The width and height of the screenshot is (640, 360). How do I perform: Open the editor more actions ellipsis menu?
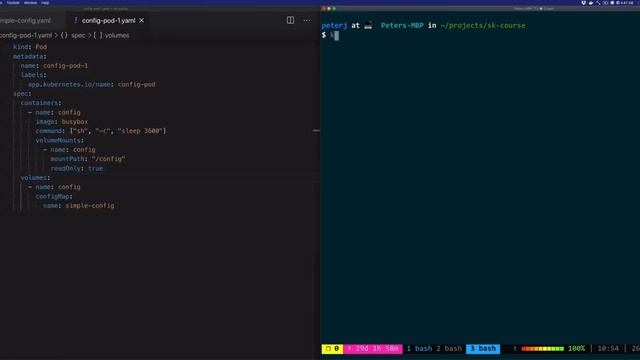[x=307, y=20]
